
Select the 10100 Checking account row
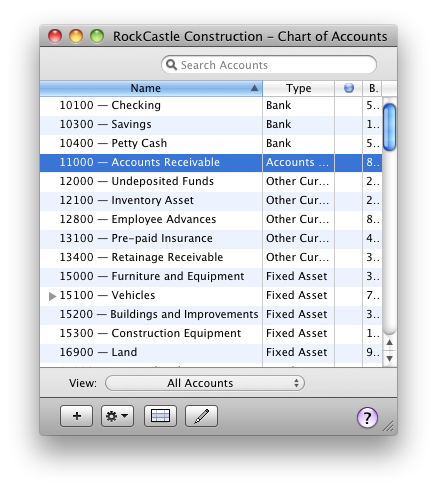[211, 105]
